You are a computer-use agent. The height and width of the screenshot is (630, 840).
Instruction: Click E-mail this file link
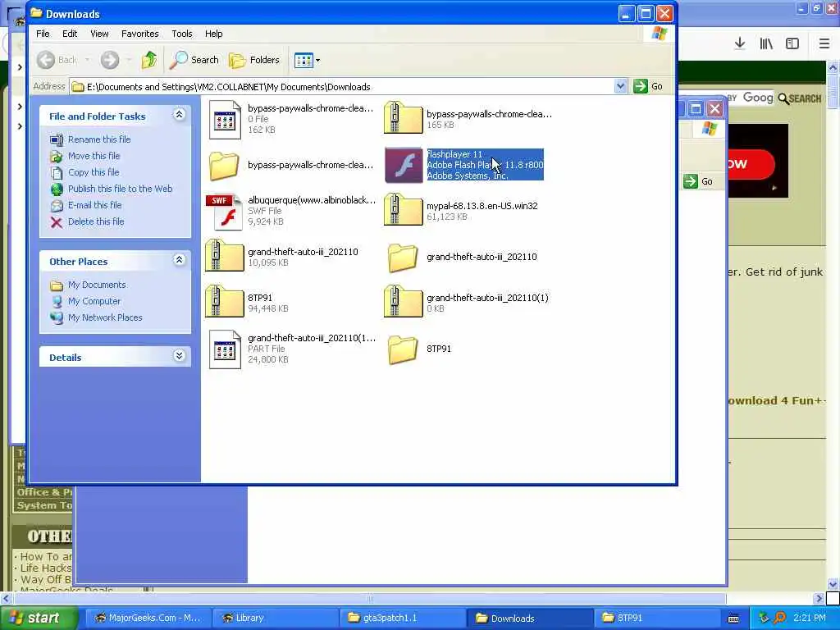click(x=95, y=205)
